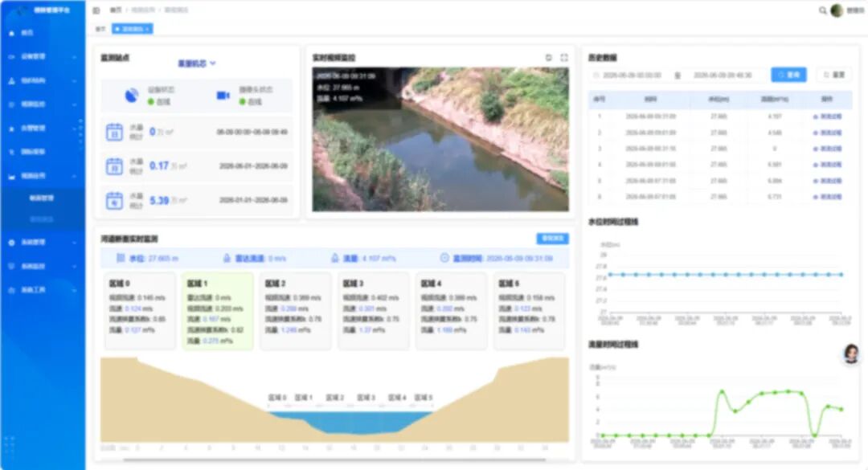The image size is (868, 470).
Task: Click 区域 2 label above the cross-section water
Action: tap(335, 398)
